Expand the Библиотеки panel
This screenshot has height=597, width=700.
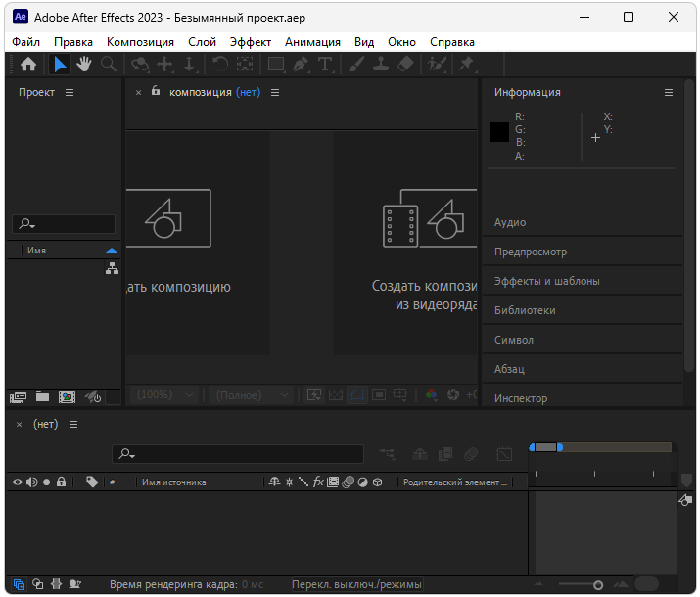583,310
